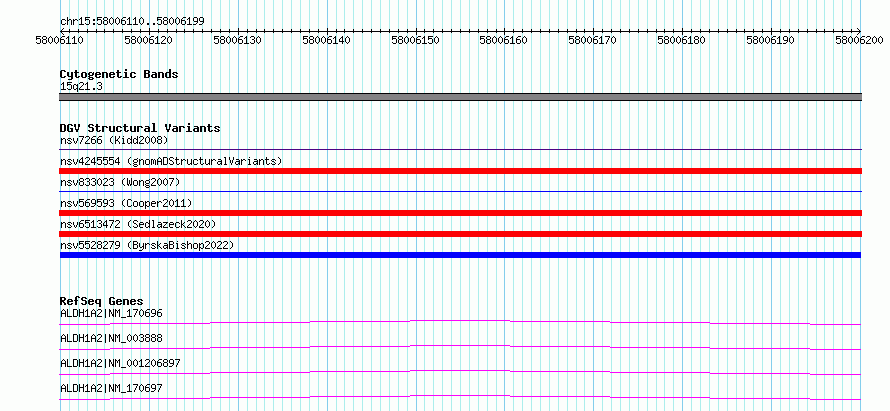The image size is (890, 411).
Task: Click ruler position 58006190
Action: click(771, 40)
